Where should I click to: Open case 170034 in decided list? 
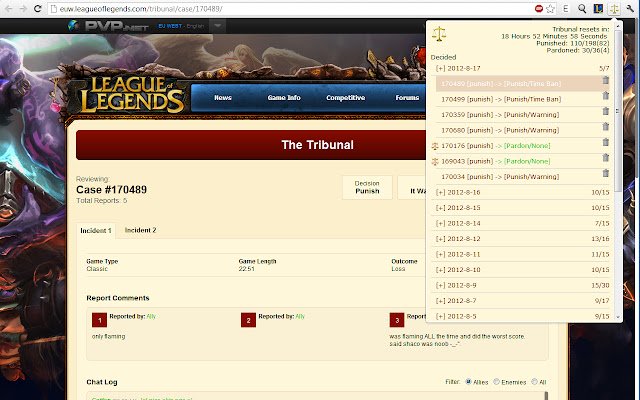tap(500, 177)
